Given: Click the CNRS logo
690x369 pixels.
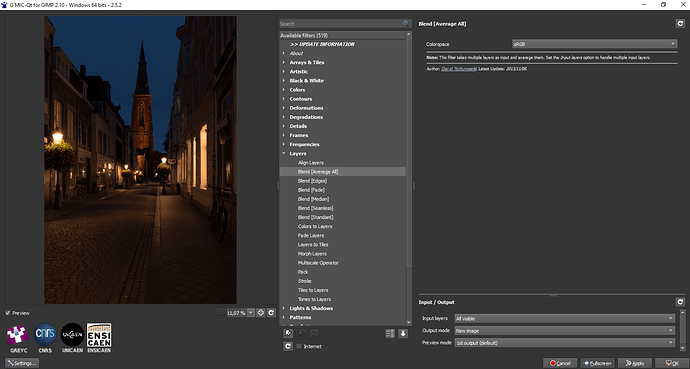Looking at the screenshot, I should click(x=45, y=335).
